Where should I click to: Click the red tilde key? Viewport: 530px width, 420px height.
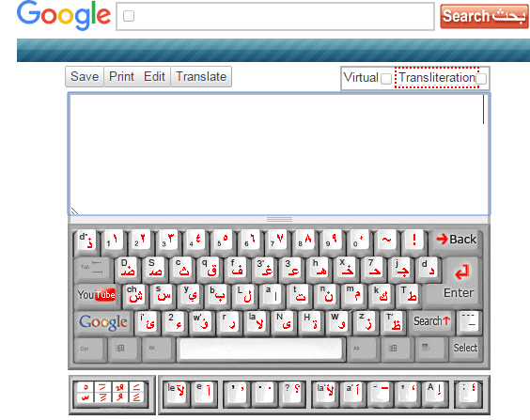pos(386,241)
